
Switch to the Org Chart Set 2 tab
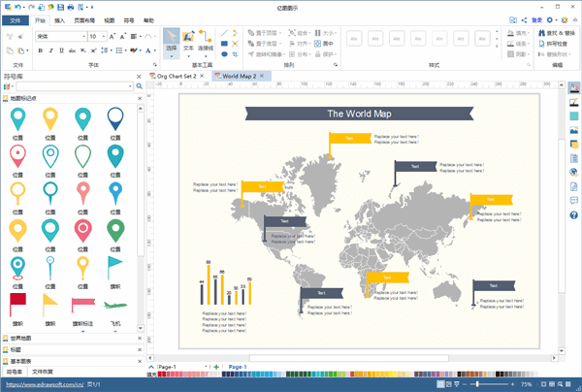[x=177, y=75]
